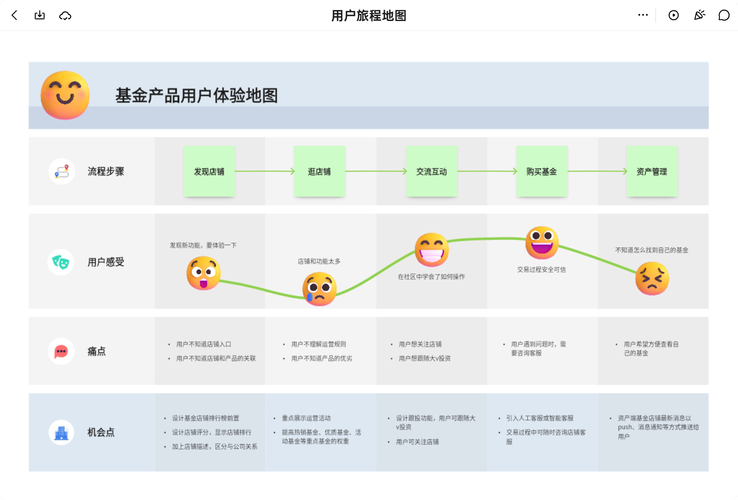Image resolution: width=738 pixels, height=500 pixels.
Task: Select the grinning emoji above 在社区中学会了如何操作
Action: (431, 250)
